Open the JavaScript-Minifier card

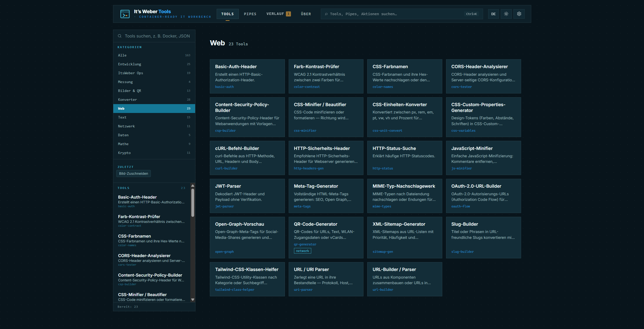[483, 158]
